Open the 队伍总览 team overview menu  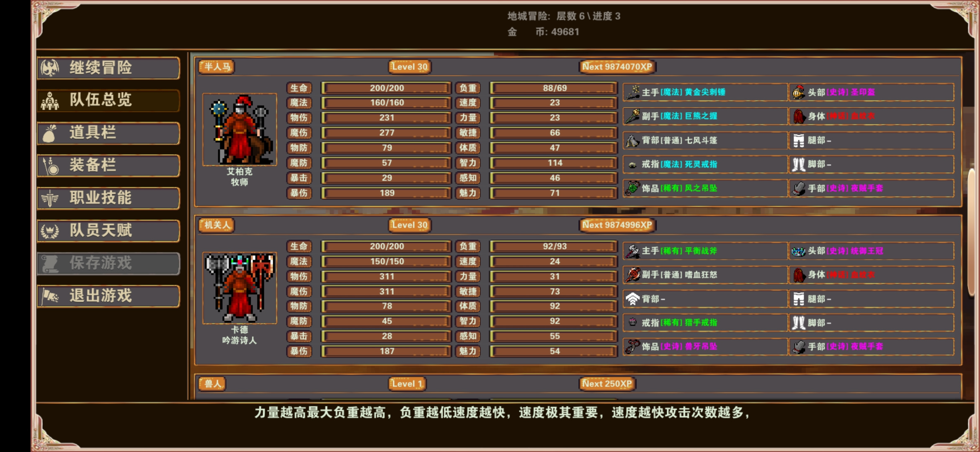(x=108, y=100)
